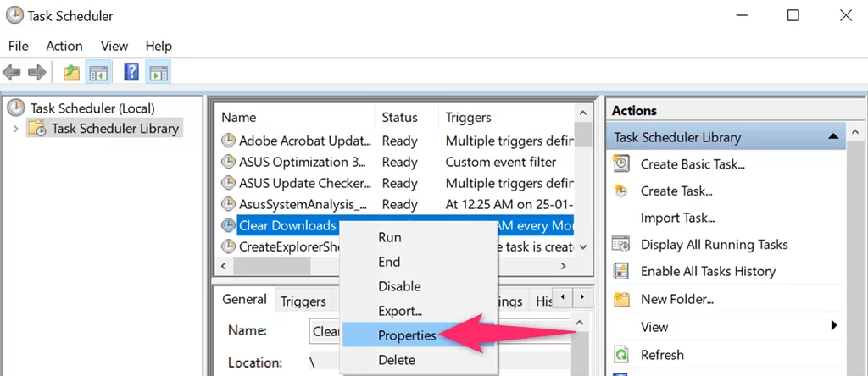Switch to the Triggers tab
This screenshot has width=868, height=376.
point(303,301)
